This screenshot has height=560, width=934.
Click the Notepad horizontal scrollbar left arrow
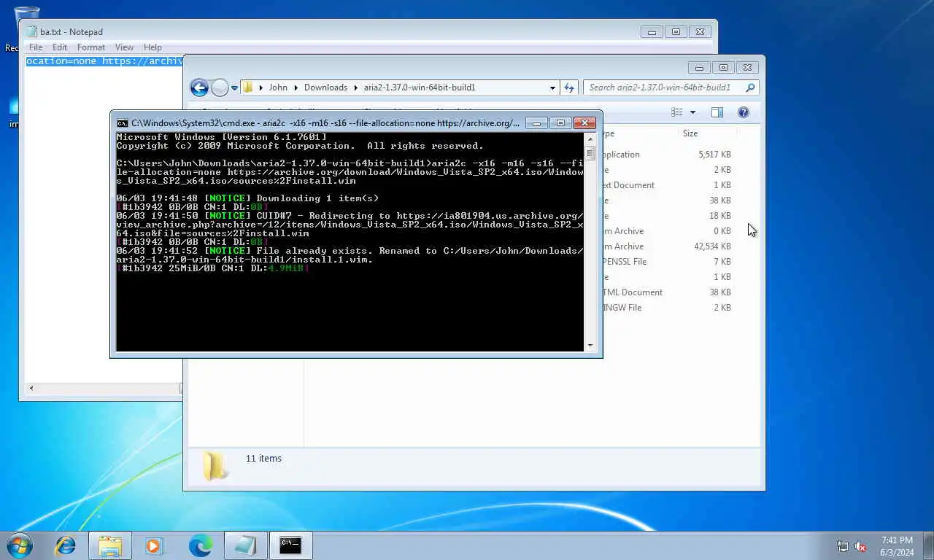pos(31,389)
